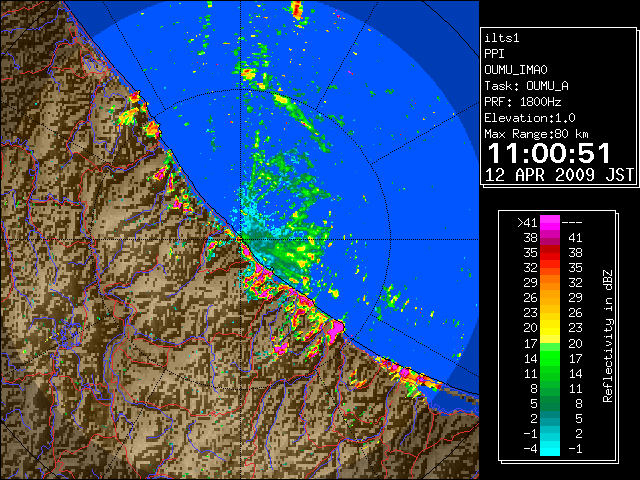
Task: Select the "PPI" scan type text
Action: pos(494,54)
